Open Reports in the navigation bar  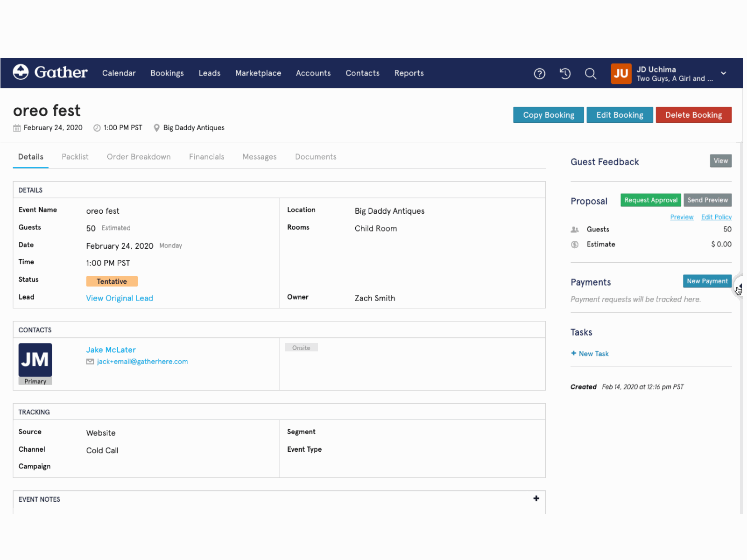[409, 73]
